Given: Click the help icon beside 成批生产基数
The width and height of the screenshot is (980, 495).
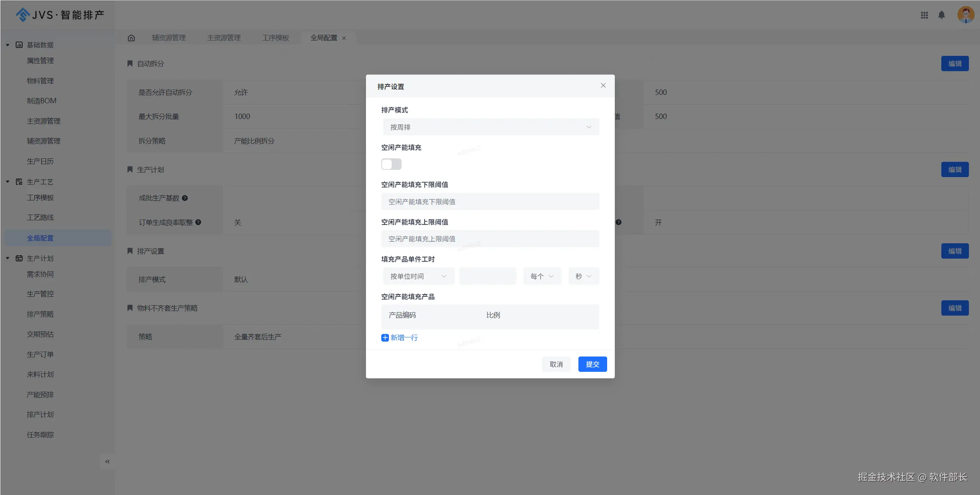Looking at the screenshot, I should (185, 198).
